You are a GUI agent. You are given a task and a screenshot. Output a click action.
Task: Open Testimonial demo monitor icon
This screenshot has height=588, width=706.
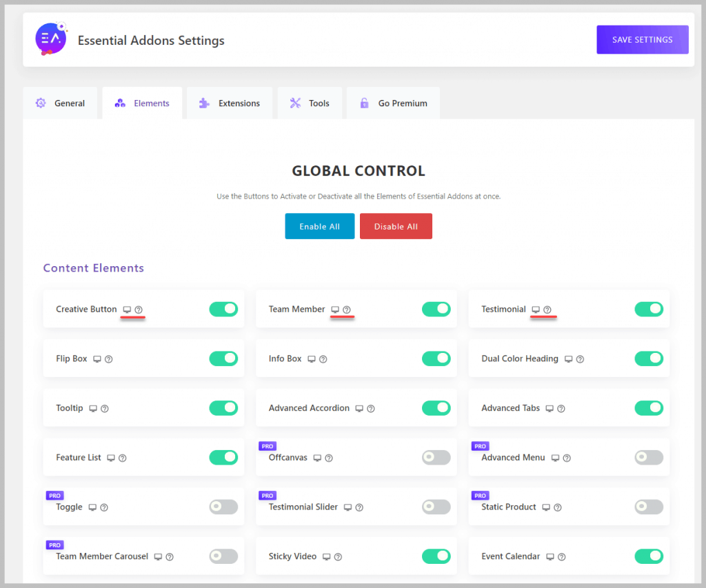point(536,310)
